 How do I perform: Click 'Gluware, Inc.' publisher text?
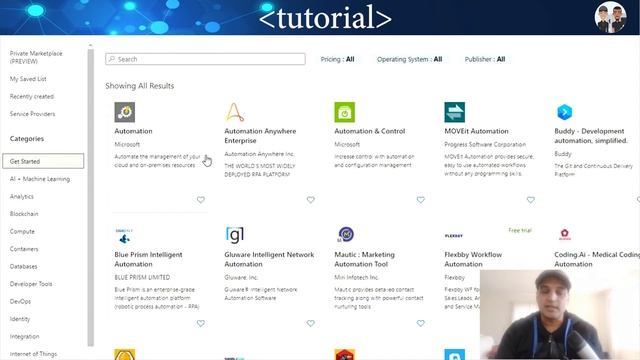point(241,278)
